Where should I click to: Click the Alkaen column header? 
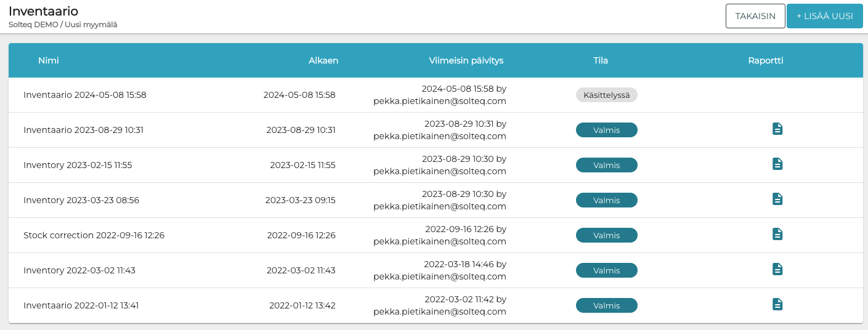pyautogui.click(x=323, y=60)
